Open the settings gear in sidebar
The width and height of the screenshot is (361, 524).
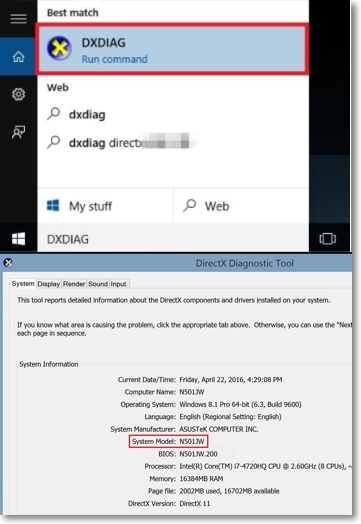(18, 95)
